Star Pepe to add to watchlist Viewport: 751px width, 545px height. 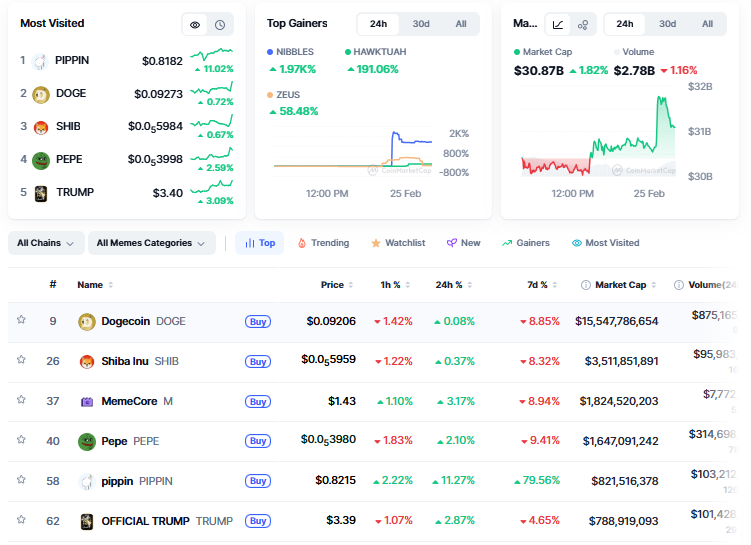(x=21, y=441)
